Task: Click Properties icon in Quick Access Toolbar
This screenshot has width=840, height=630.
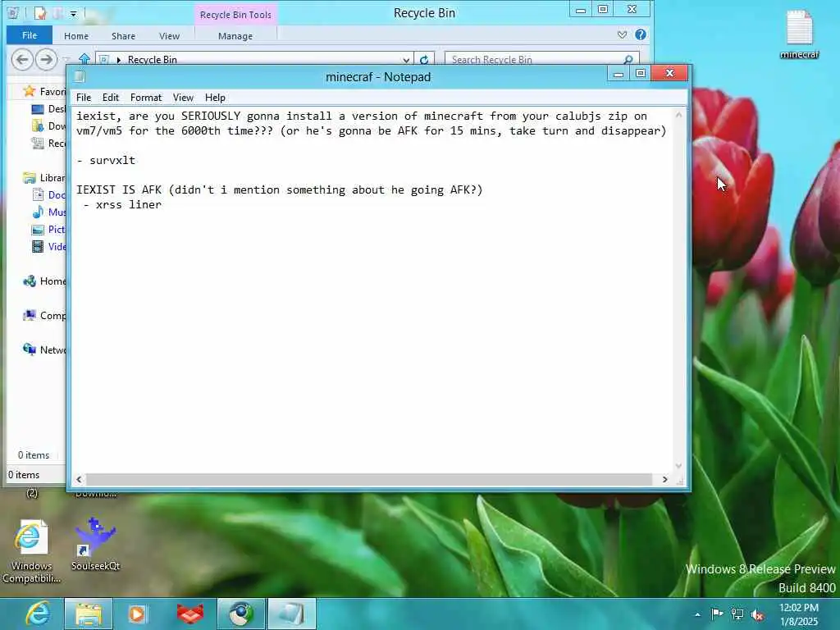Action: pos(40,13)
